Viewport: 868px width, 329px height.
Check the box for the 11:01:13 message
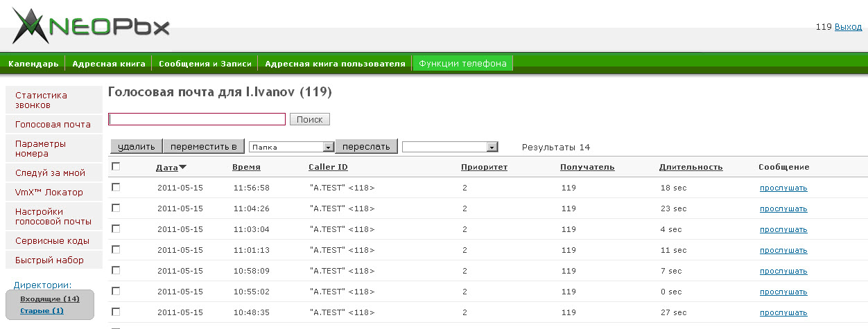116,249
